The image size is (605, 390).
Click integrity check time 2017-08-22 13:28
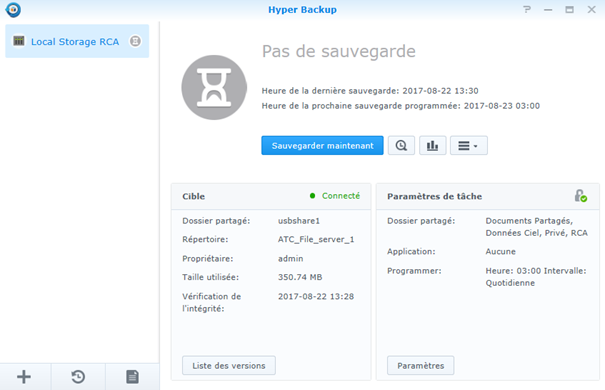tap(316, 296)
